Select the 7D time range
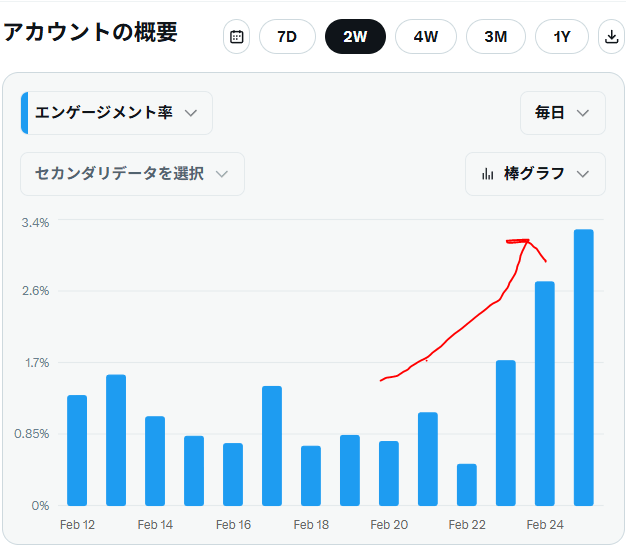The image size is (626, 556). pos(287,37)
